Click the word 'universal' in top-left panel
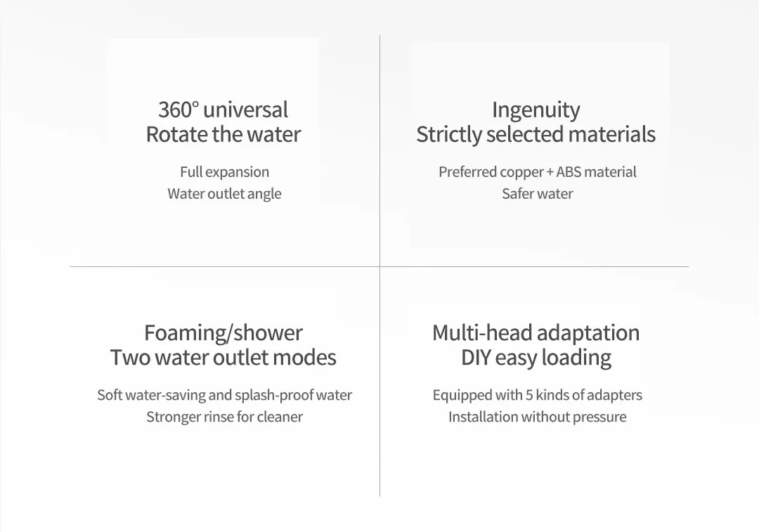The image size is (759, 532). 246,110
